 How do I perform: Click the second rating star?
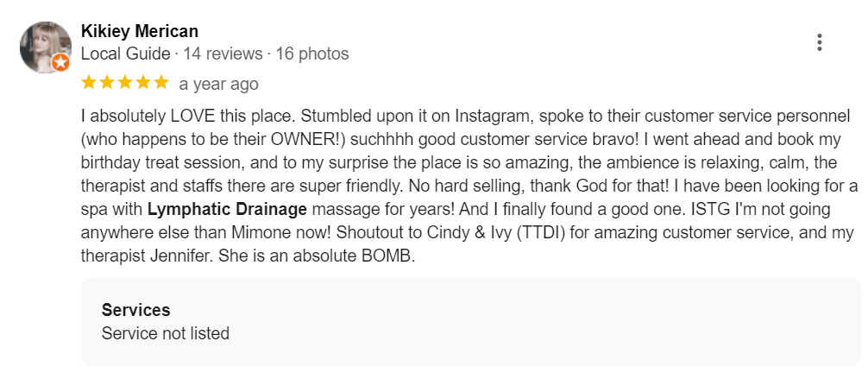point(106,84)
